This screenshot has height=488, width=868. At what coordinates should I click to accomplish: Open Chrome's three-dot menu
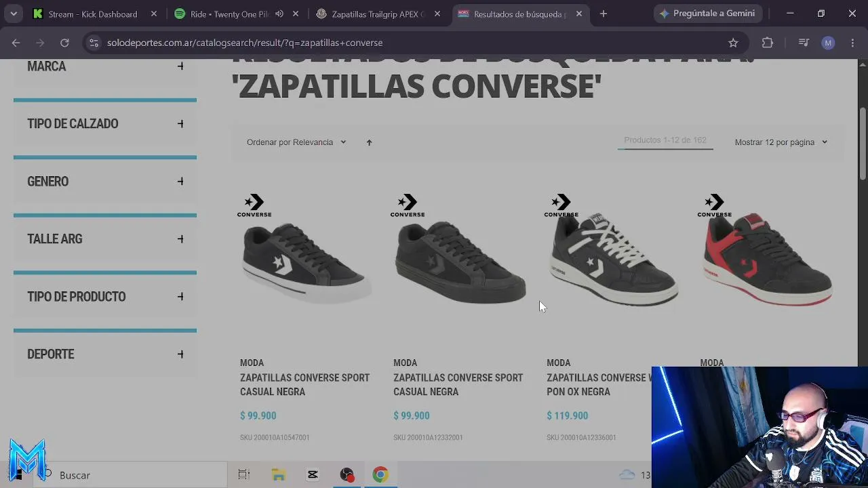(x=852, y=43)
